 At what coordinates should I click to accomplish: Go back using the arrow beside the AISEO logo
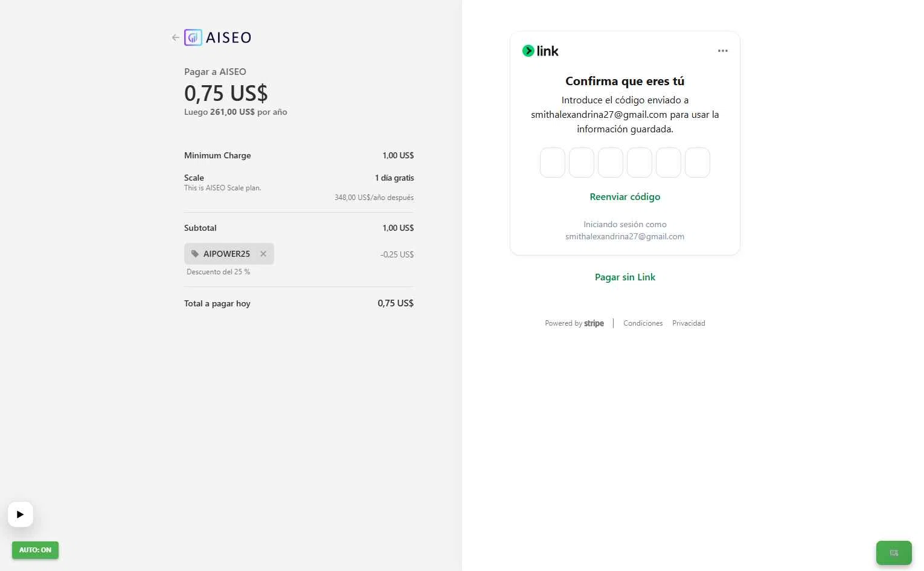point(175,37)
